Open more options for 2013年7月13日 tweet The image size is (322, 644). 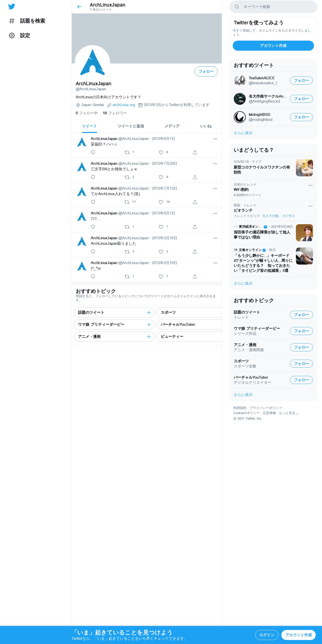(215, 188)
